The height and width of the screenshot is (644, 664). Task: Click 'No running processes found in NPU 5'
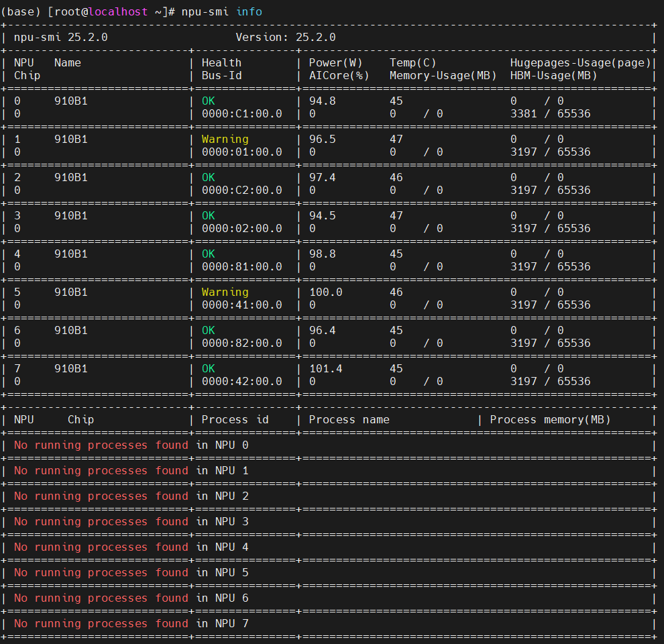tap(131, 572)
